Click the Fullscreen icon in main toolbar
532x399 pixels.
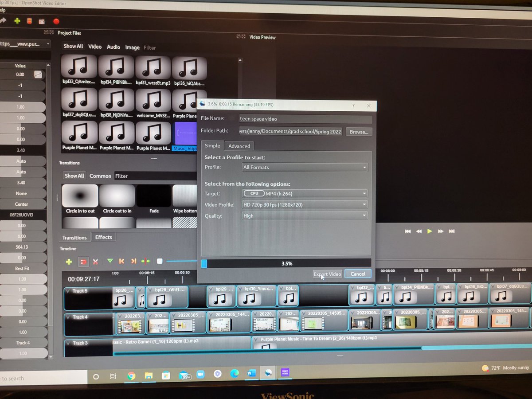(42, 21)
